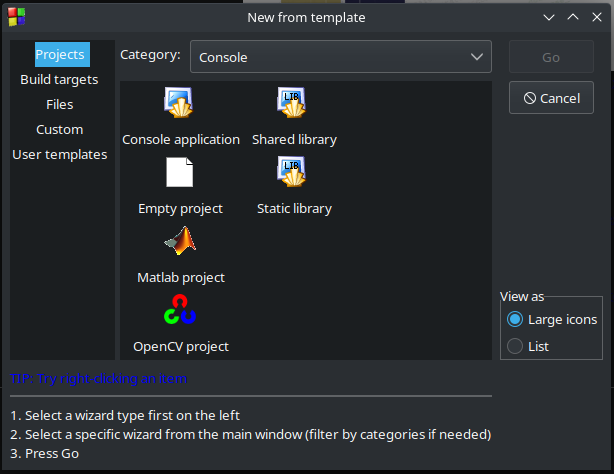
Task: Close the New from template window
Action: point(597,17)
